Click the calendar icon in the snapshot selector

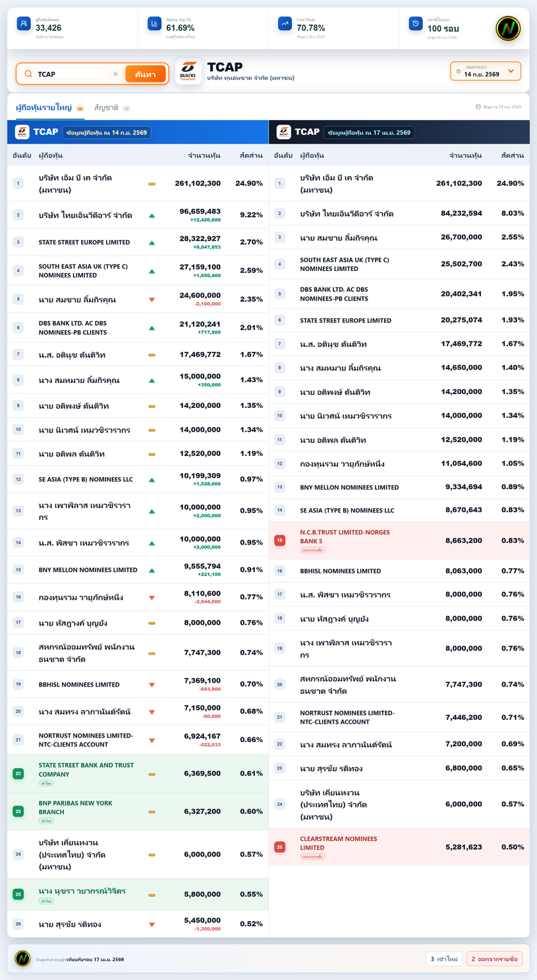pyautogui.click(x=459, y=71)
